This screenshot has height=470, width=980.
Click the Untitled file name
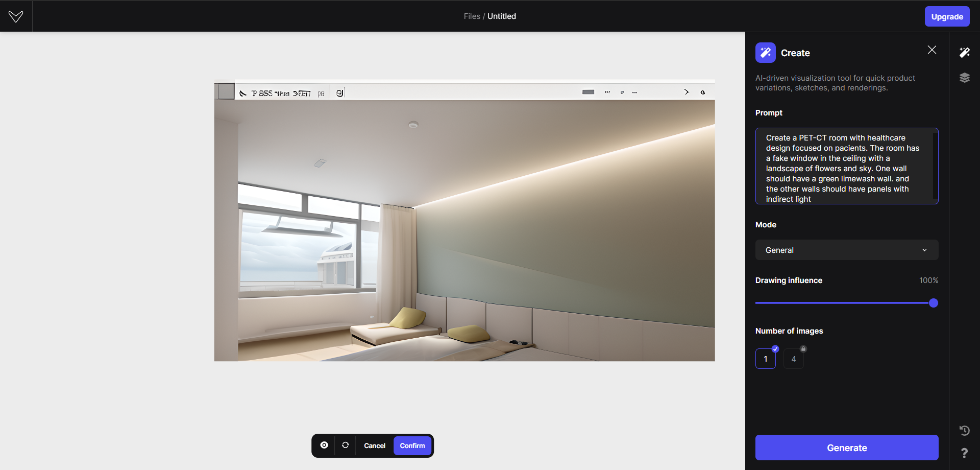click(x=502, y=16)
